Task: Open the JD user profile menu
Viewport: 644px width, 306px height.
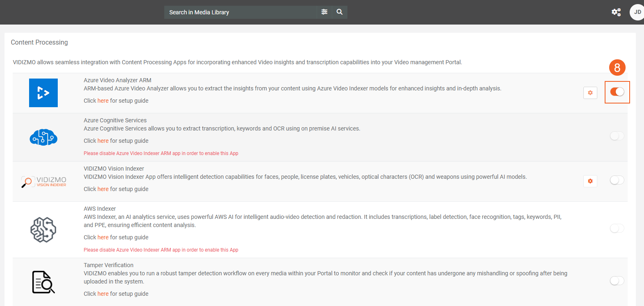Action: point(637,12)
